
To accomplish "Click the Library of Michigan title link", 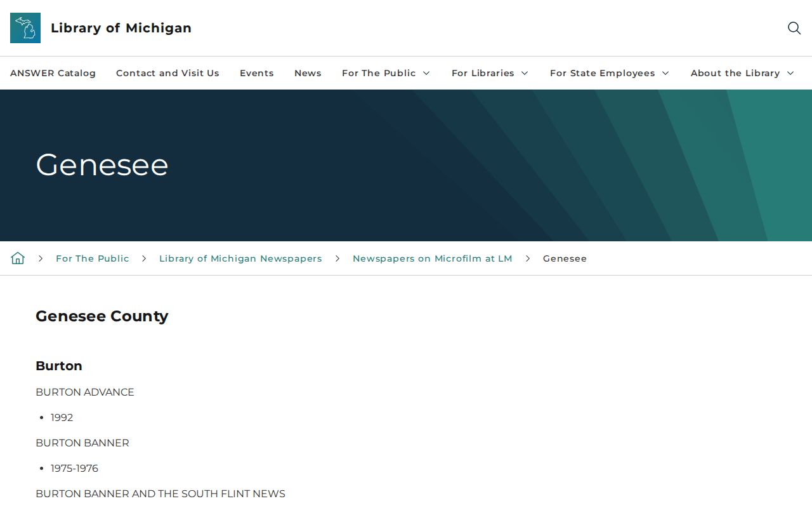I will pyautogui.click(x=121, y=28).
